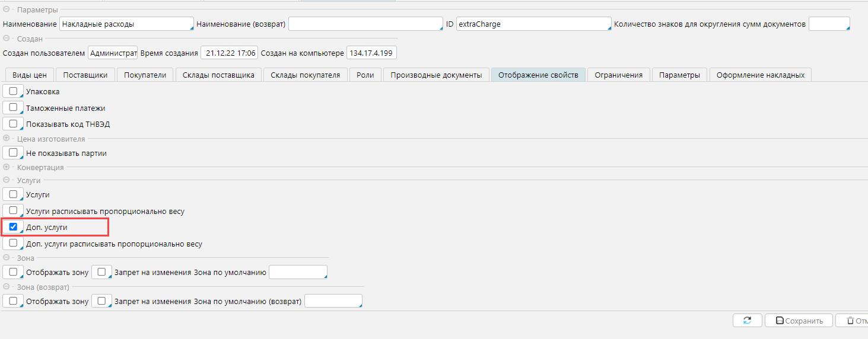The width and height of the screenshot is (868, 339).
Task: Expand the Цена изготовителя section
Action: coord(7,139)
